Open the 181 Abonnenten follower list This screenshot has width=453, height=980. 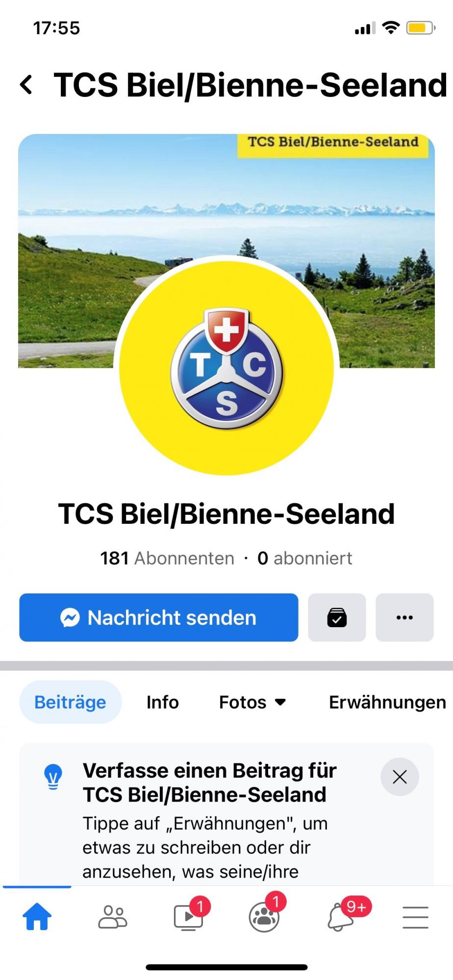[x=167, y=558]
